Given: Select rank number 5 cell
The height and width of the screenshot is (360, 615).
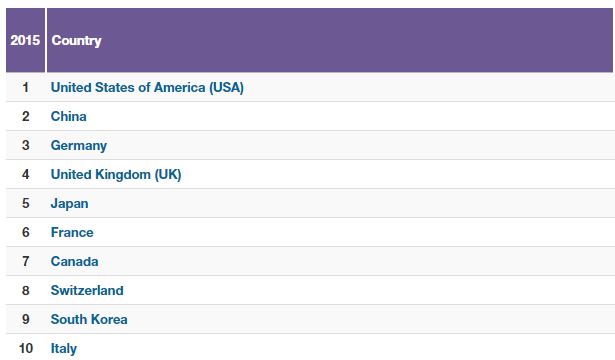Looking at the screenshot, I should coord(25,203).
